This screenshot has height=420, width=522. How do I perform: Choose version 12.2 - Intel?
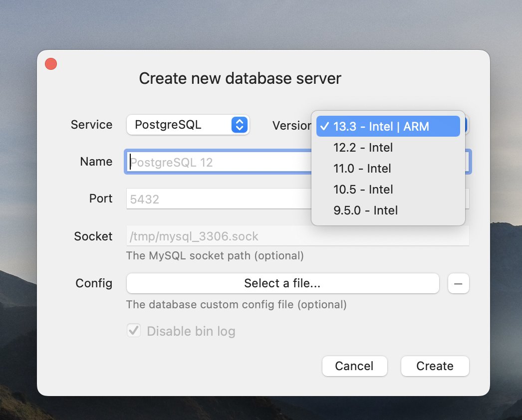pos(388,148)
